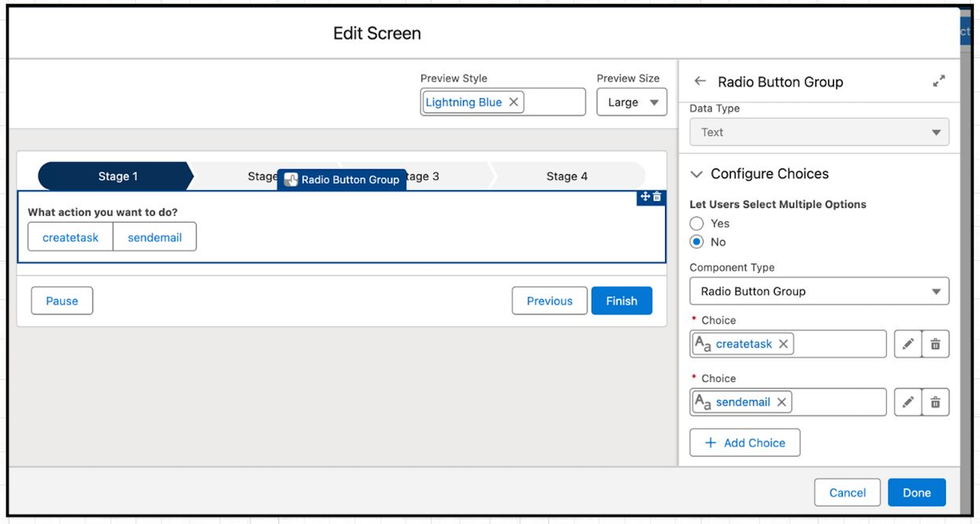The image size is (980, 524).
Task: Click Add Choice button
Action: point(745,443)
